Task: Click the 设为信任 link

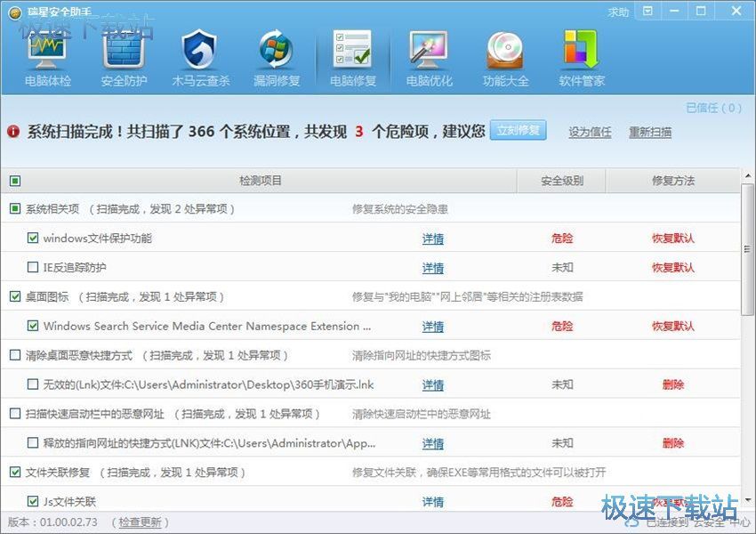Action: (591, 133)
